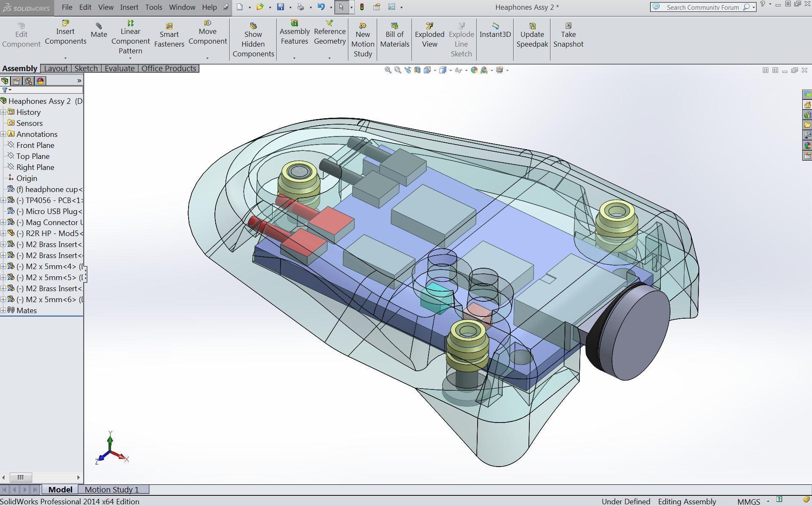This screenshot has height=506, width=812.
Task: Open Reference Geometry dropdown arrow
Action: [329, 58]
